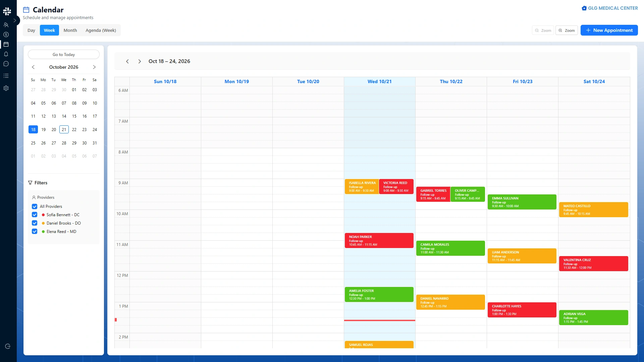Screen dimensions: 644x362
Task: Toggle the Elena Reed - MD checkbox
Action: 35,232
